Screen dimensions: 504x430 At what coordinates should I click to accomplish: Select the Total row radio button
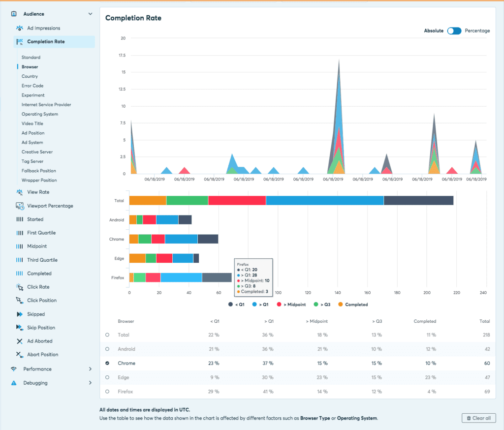[107, 335]
